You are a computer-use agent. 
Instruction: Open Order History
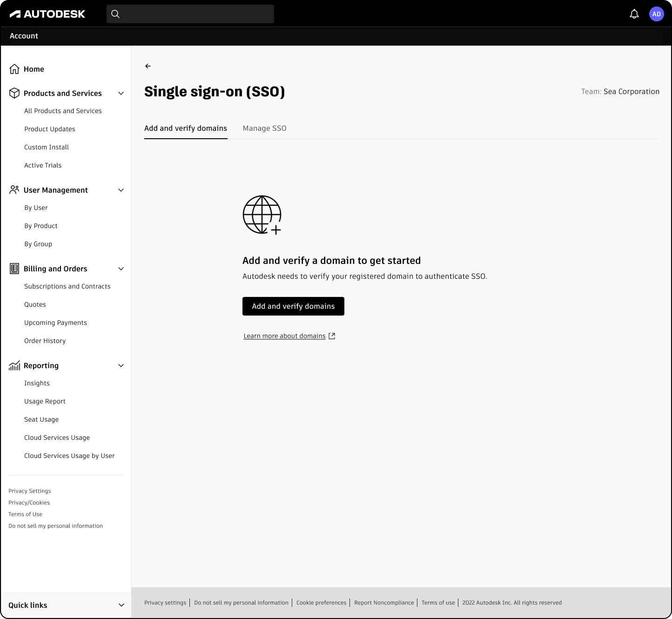(45, 341)
